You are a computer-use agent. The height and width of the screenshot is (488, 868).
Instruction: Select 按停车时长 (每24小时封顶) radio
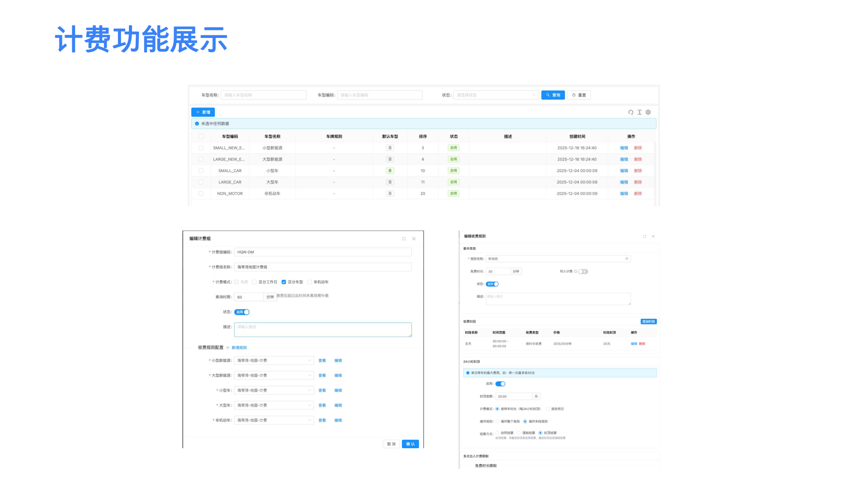497,409
